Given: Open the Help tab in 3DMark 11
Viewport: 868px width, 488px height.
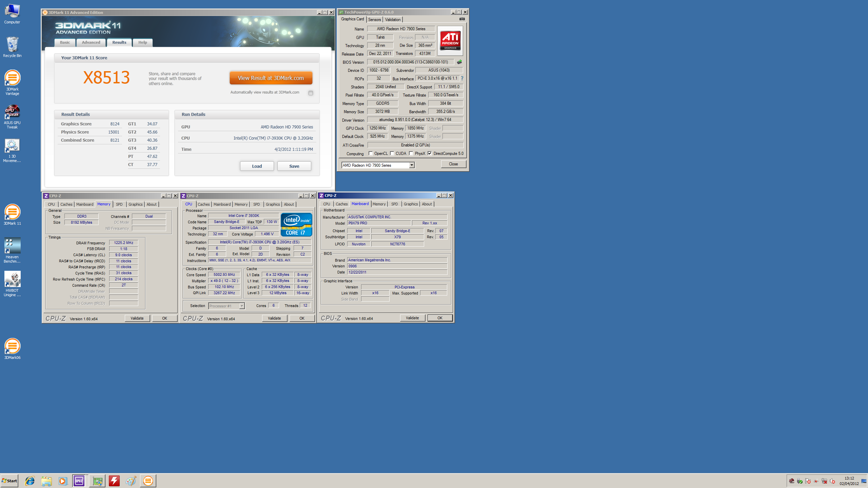Looking at the screenshot, I should (143, 42).
